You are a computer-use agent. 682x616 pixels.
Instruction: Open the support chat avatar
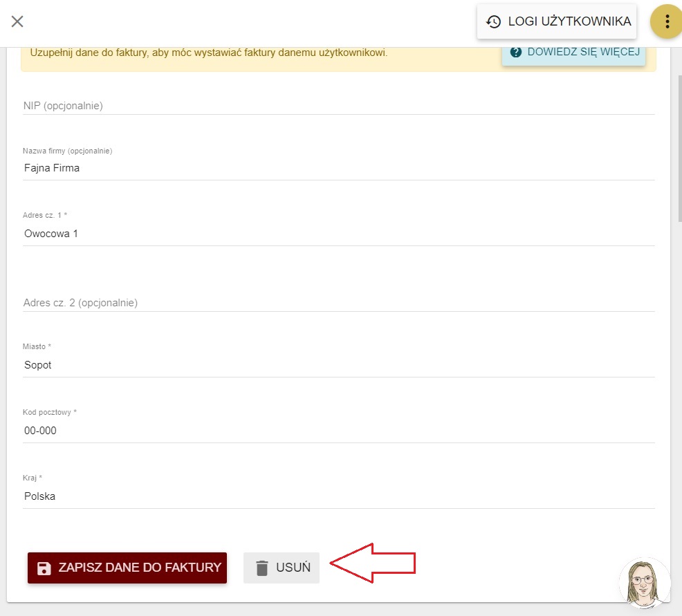[x=644, y=584]
